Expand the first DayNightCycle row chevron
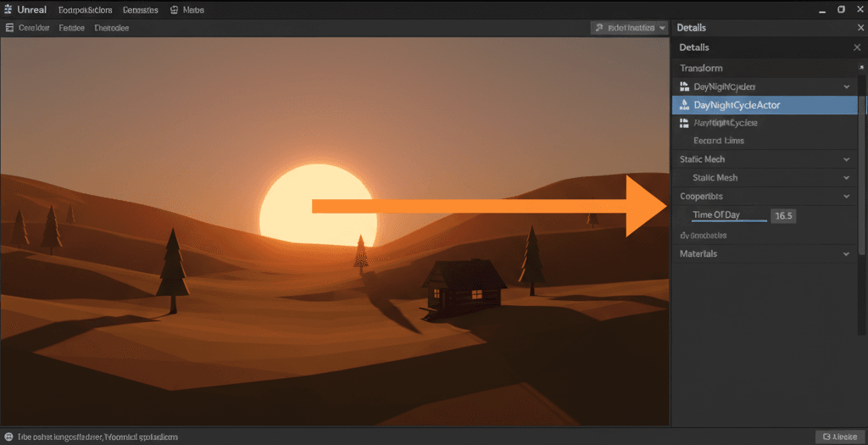Screen dimensions: 868x445 tap(846, 86)
